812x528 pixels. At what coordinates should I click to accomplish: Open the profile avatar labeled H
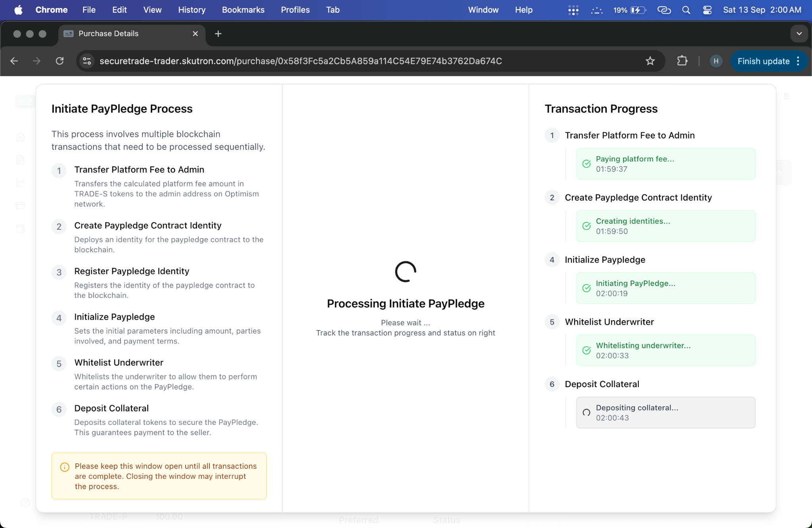click(x=716, y=61)
